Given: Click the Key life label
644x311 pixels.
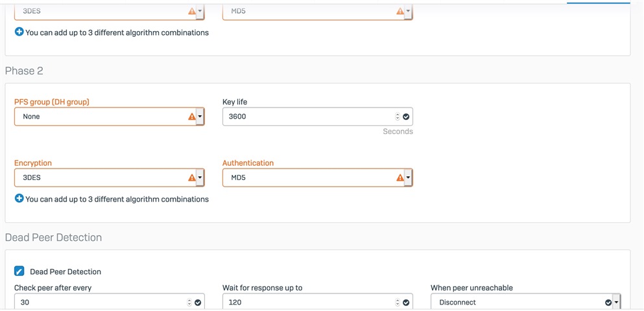Looking at the screenshot, I should coord(235,102).
